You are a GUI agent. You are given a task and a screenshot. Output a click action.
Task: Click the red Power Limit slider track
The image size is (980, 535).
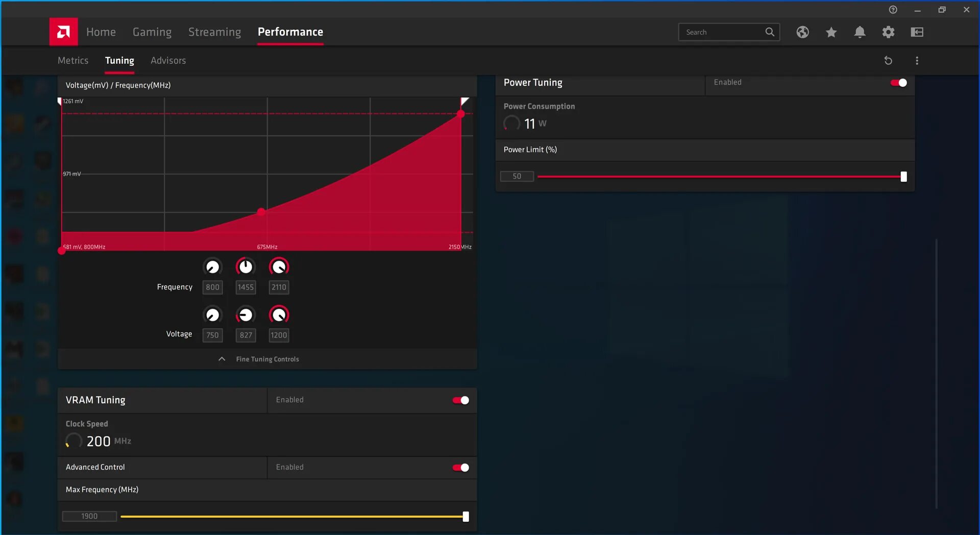pyautogui.click(x=719, y=177)
